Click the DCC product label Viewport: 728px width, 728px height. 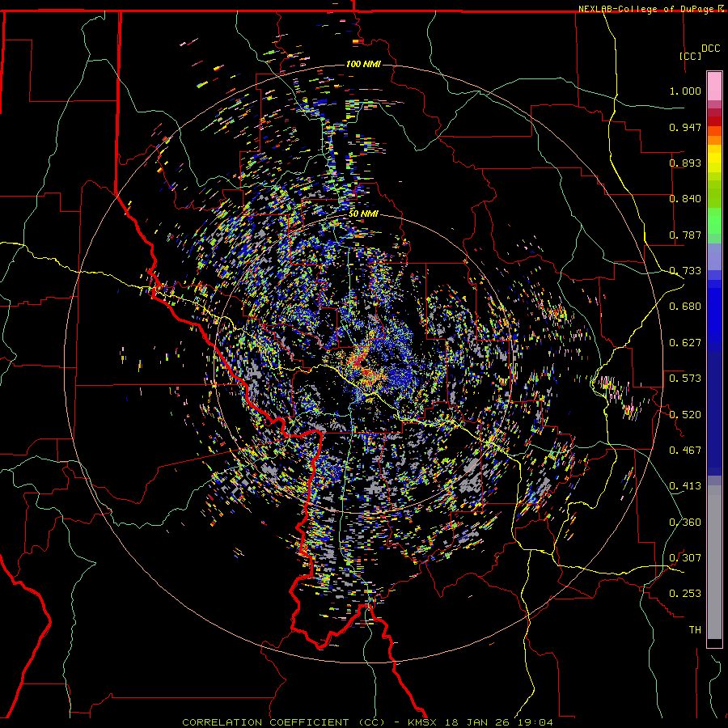pyautogui.click(x=711, y=49)
